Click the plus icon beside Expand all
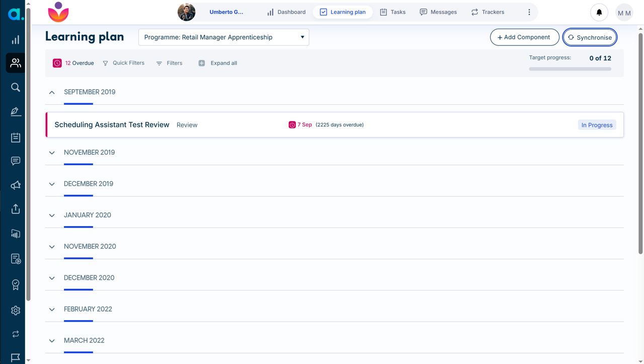 202,63
